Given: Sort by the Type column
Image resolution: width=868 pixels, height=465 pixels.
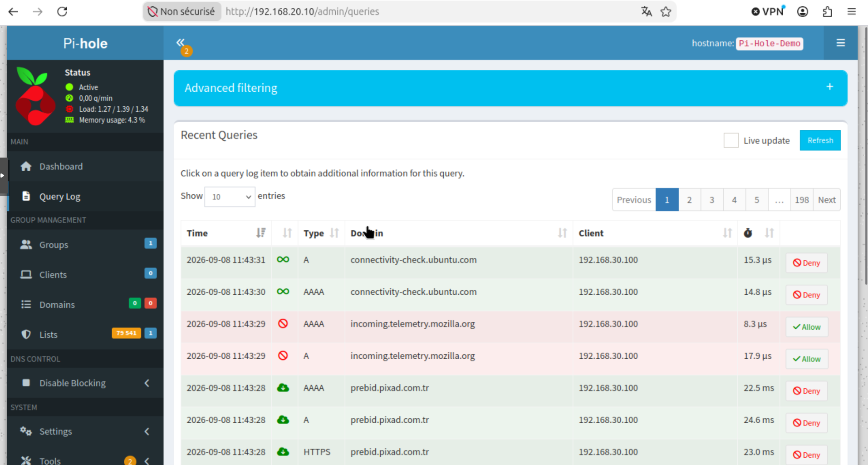Looking at the screenshot, I should pyautogui.click(x=321, y=233).
